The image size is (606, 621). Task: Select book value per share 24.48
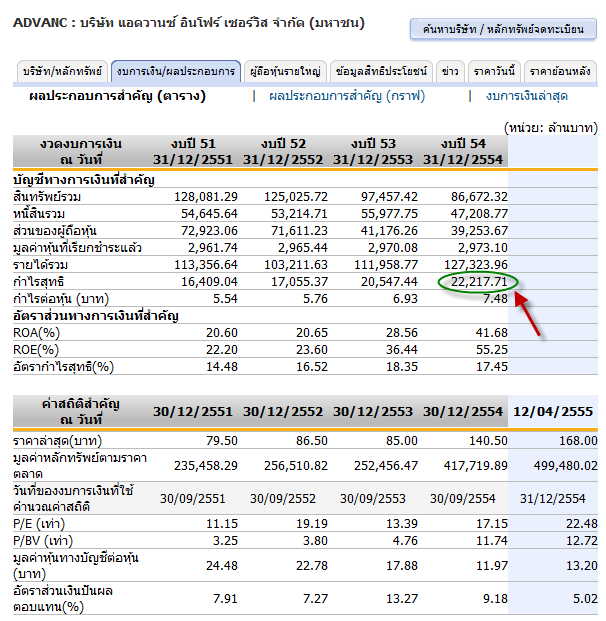[x=222, y=566]
